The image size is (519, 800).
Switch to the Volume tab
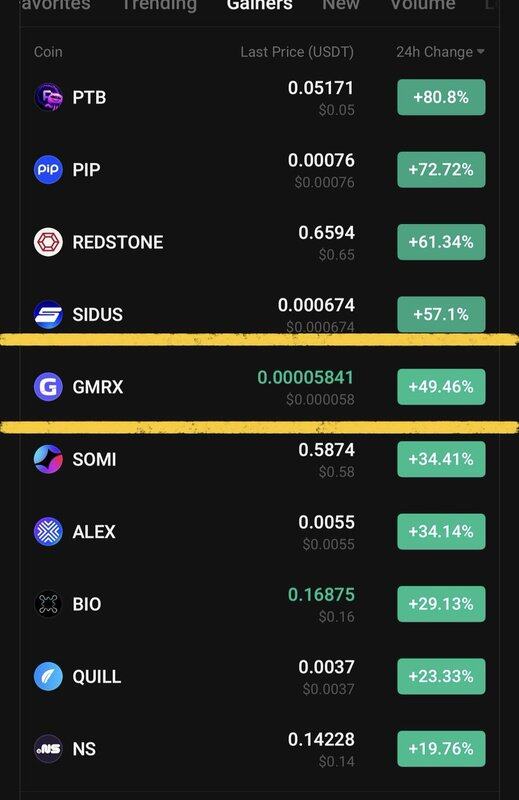[423, 5]
